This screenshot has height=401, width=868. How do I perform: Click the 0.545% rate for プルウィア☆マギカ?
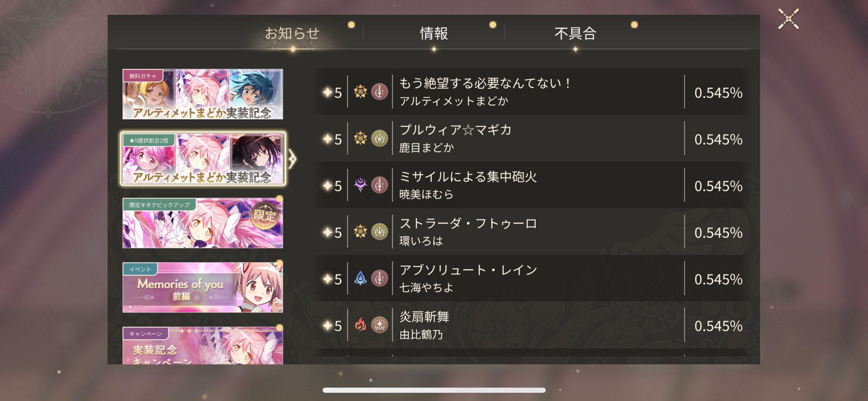[718, 139]
